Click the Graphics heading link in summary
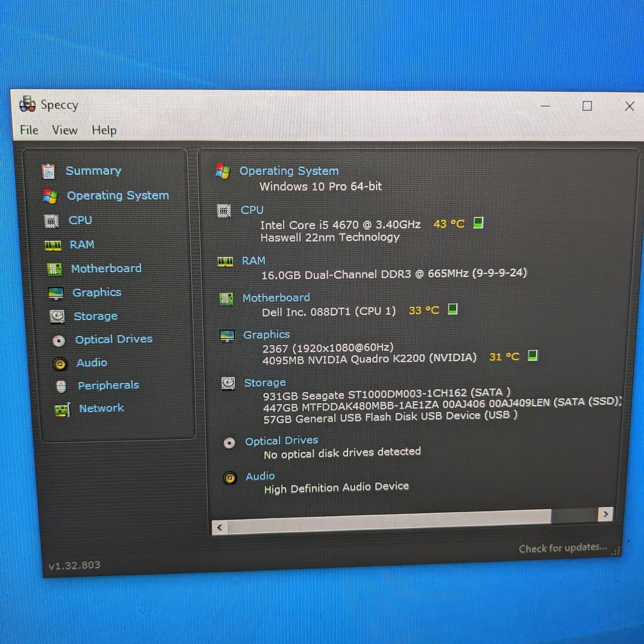The image size is (644, 644). pos(267,335)
